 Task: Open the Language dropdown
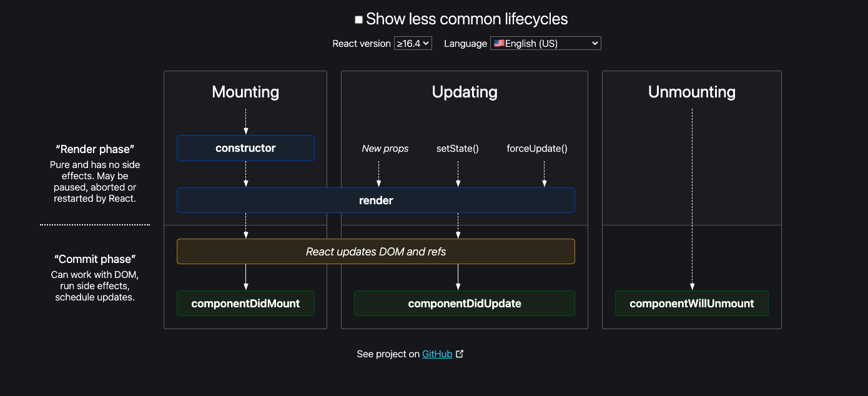546,43
